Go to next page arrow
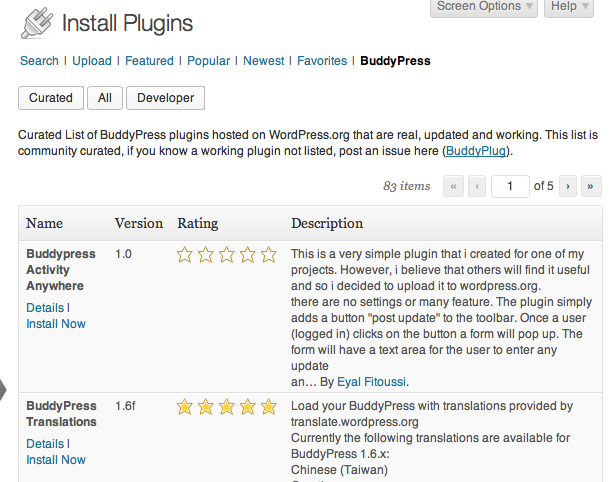Image resolution: width=612 pixels, height=482 pixels. point(568,186)
